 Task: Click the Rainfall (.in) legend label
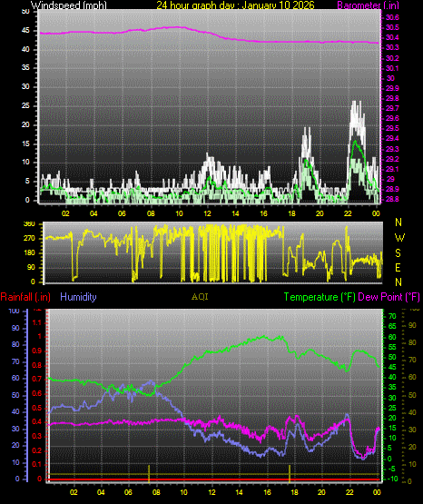25,297
